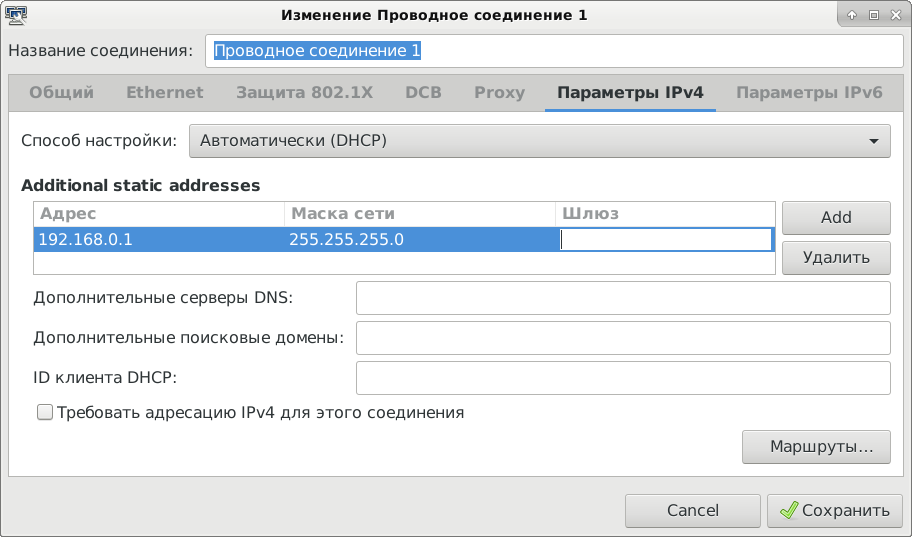Open the Ethernet tab
The height and width of the screenshot is (537, 912).
click(164, 93)
